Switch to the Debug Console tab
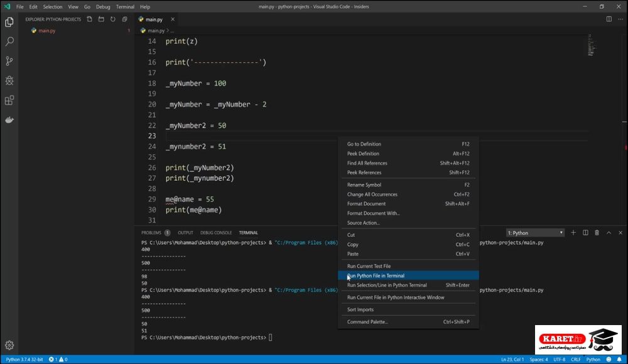This screenshot has height=364, width=628. tap(216, 233)
